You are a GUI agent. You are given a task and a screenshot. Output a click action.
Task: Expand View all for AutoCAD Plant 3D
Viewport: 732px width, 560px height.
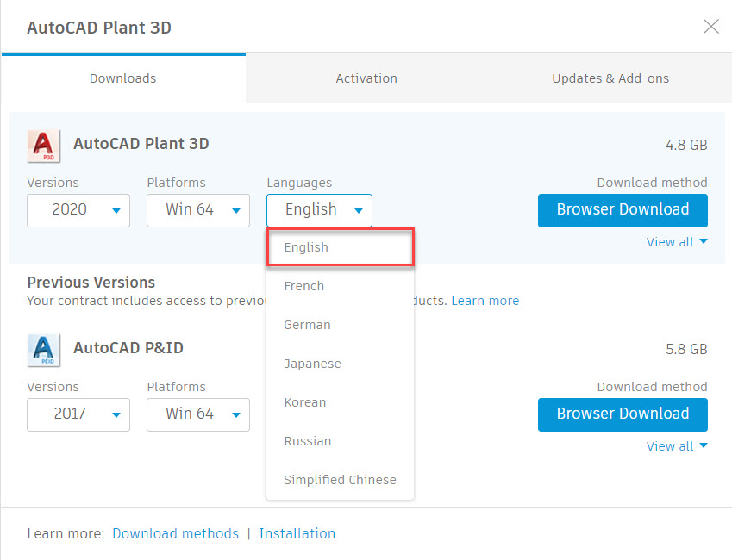point(677,242)
